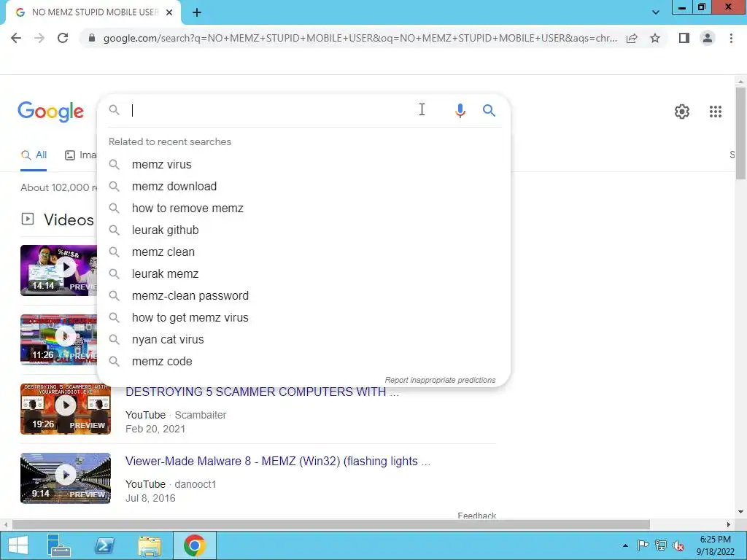Click the Google logo

click(x=50, y=112)
